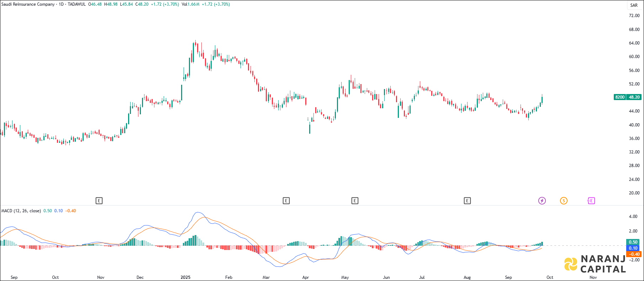644x281 pixels.
Task: Click the 24.00 price scale label
Action: point(634,179)
